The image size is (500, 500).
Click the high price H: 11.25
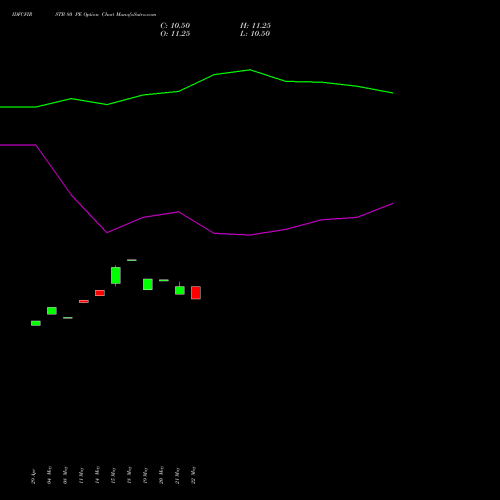pos(255,26)
